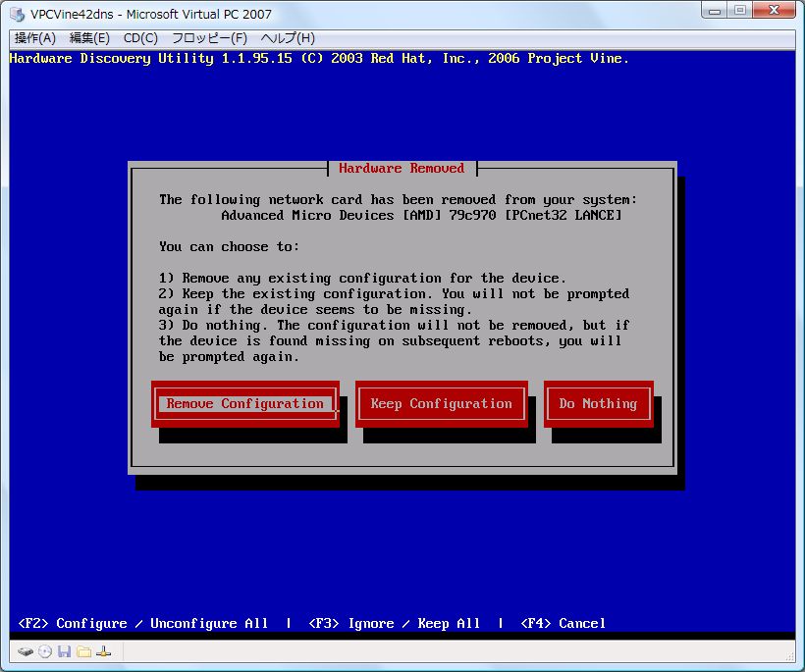Click the F3 Ignore / Keep All hint
Image resolution: width=805 pixels, height=672 pixels.
tap(395, 623)
